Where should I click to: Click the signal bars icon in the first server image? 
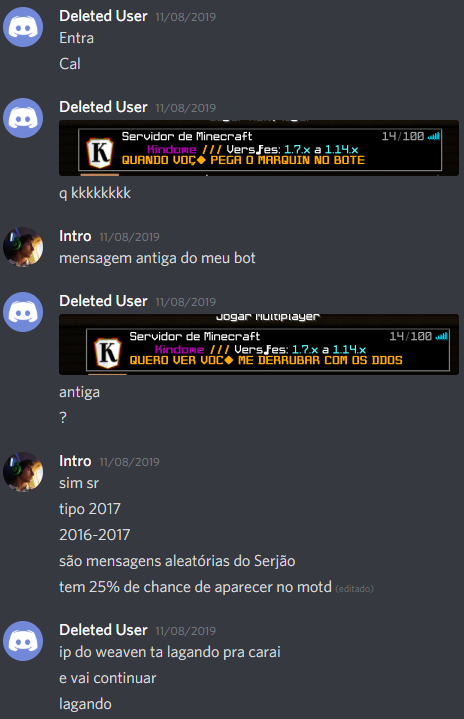coord(434,136)
